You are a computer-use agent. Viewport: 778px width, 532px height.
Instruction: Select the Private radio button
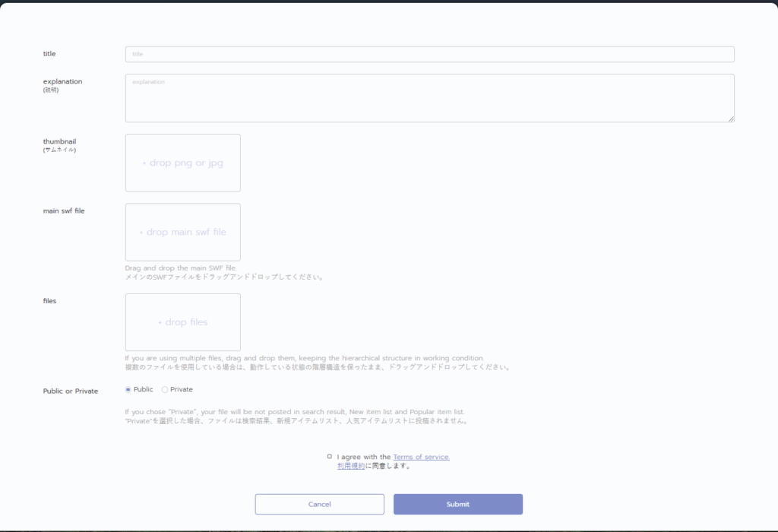tap(165, 390)
